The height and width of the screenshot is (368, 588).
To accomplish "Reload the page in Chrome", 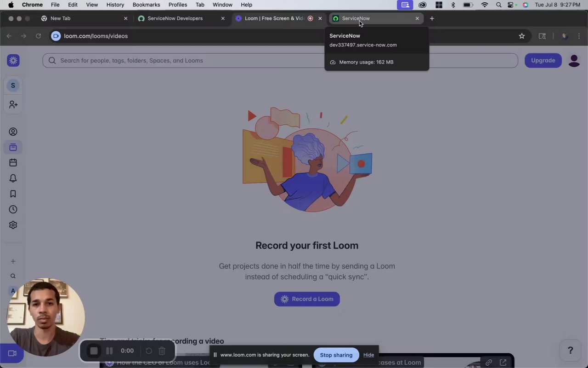I will (x=39, y=36).
